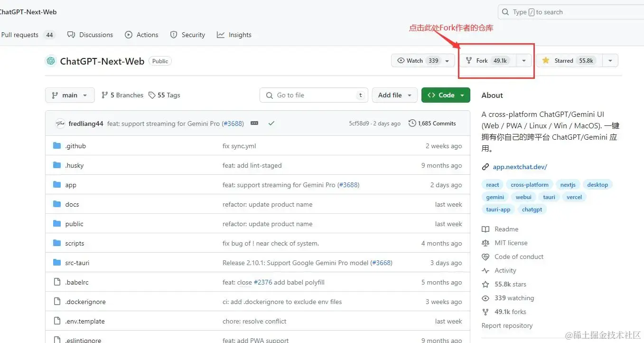The height and width of the screenshot is (343, 644).
Task: Select the cross-platform topic tag
Action: pos(530,185)
